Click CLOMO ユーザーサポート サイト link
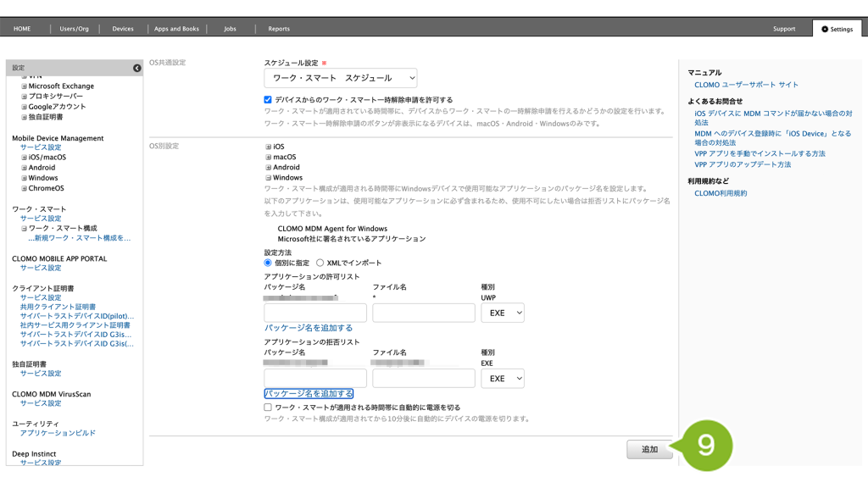Viewport: 868px width, 488px height. (746, 85)
